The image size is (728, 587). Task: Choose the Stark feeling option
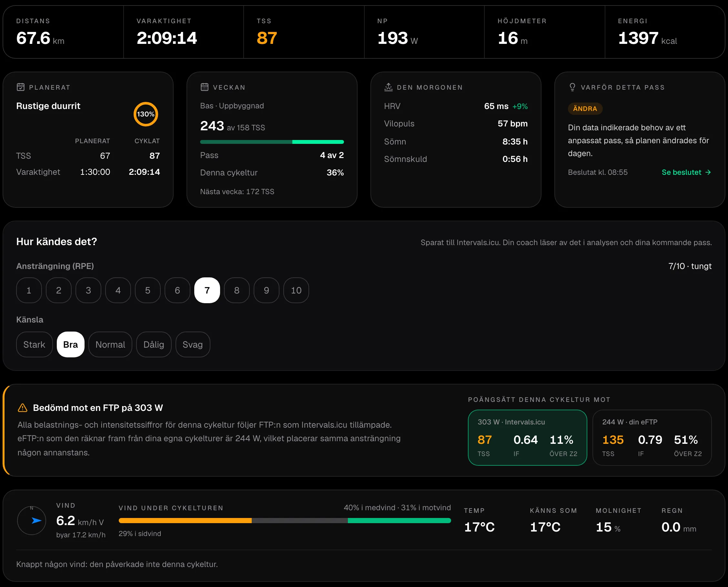pyautogui.click(x=35, y=344)
